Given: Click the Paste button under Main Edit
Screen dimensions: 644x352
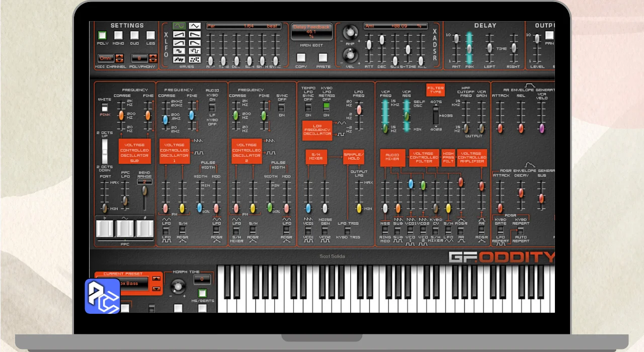Looking at the screenshot, I should pyautogui.click(x=323, y=57).
